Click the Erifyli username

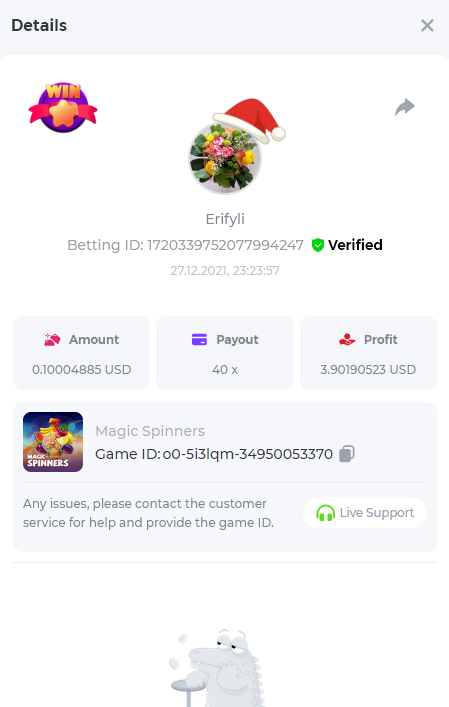(x=225, y=219)
